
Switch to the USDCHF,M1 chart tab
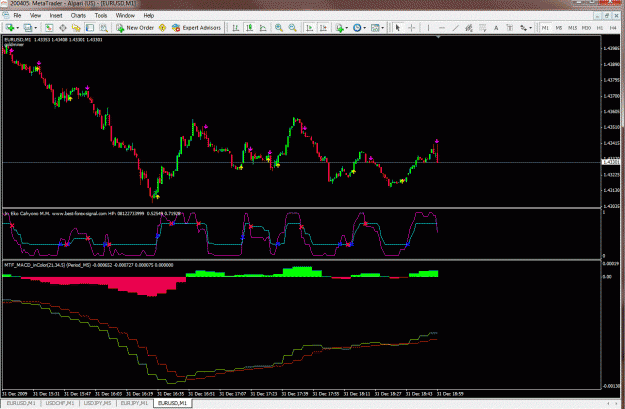point(60,403)
